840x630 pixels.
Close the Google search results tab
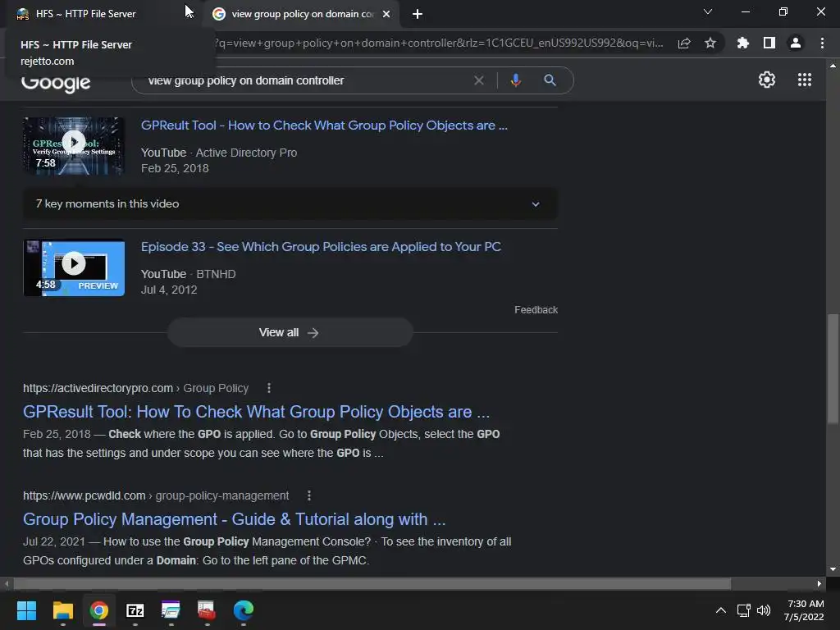coord(386,15)
